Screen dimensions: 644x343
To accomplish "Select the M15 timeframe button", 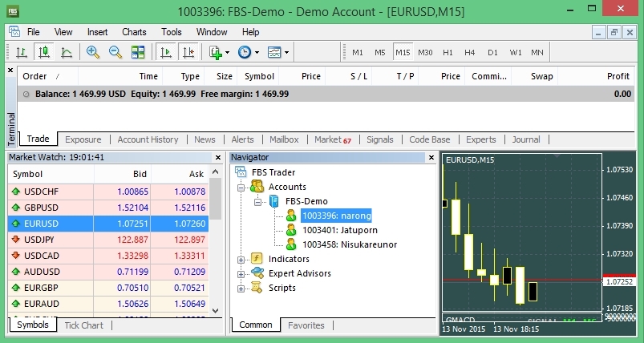I will 403,53.
